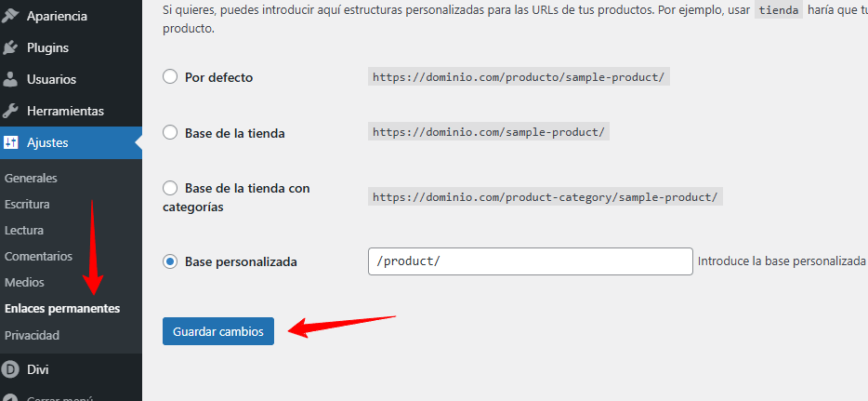Screen dimensions: 868x401
Task: Click the Divi logo icon
Action: click(x=11, y=369)
